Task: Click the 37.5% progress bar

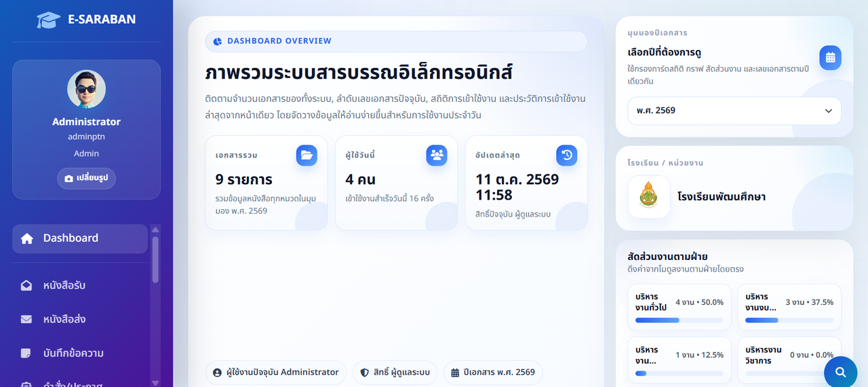Action: [789, 320]
